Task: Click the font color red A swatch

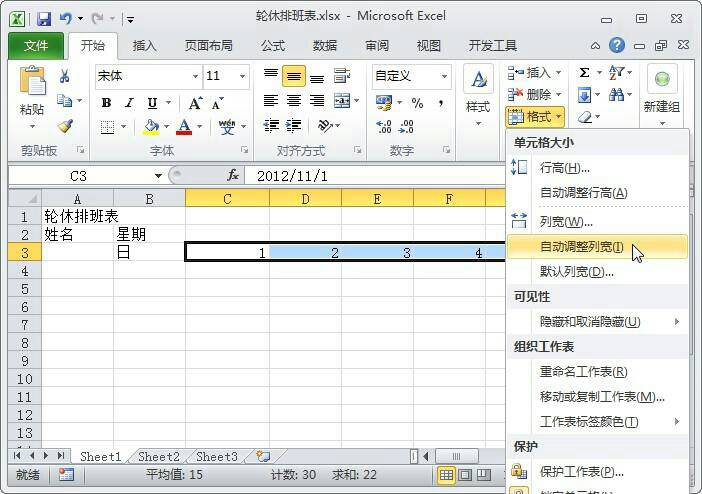Action: 183,127
